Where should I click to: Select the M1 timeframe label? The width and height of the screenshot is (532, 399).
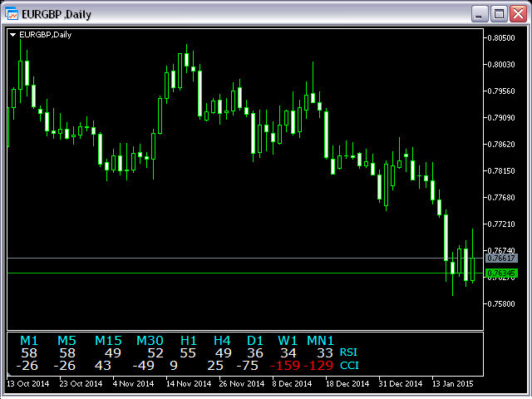[29, 340]
